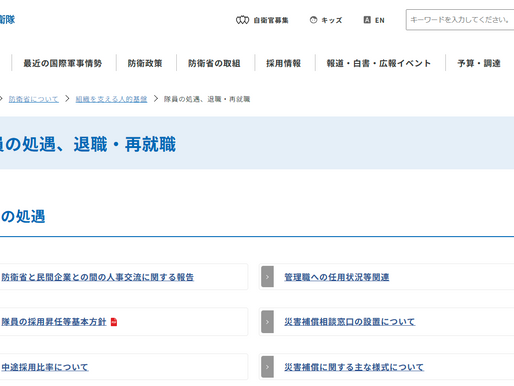The height and width of the screenshot is (386, 514).
Task: Click arrow icon beside 災害補償に関する主な様式について
Action: pyautogui.click(x=267, y=367)
